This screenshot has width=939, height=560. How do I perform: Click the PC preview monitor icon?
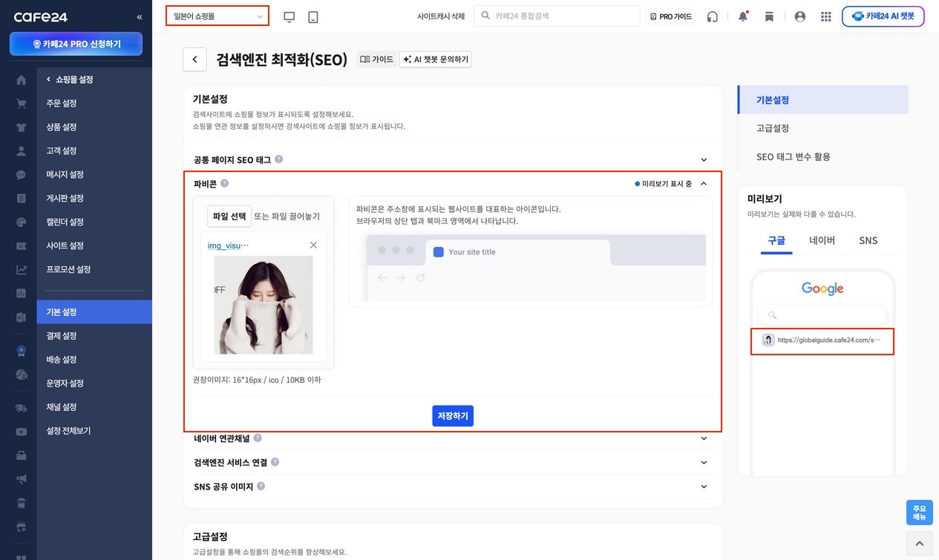(x=289, y=16)
